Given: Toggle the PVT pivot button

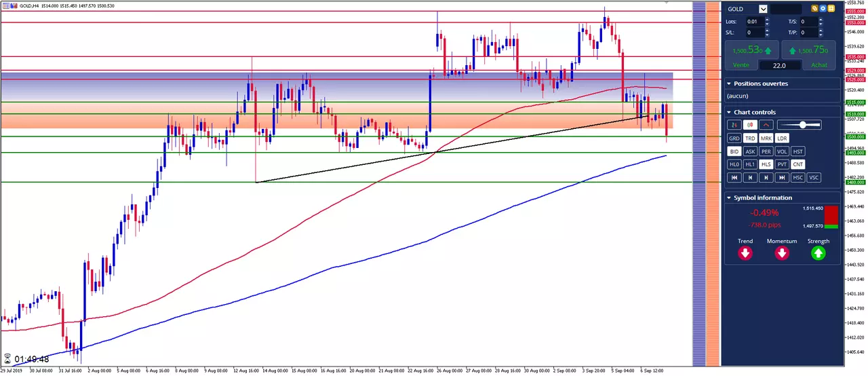Looking at the screenshot, I should pos(782,164).
